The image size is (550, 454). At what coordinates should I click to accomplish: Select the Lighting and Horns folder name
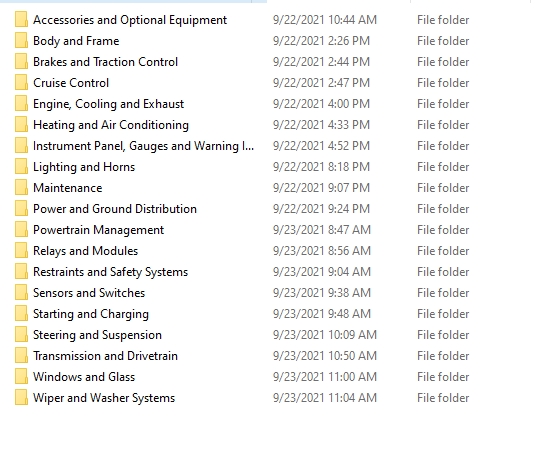[x=84, y=167]
